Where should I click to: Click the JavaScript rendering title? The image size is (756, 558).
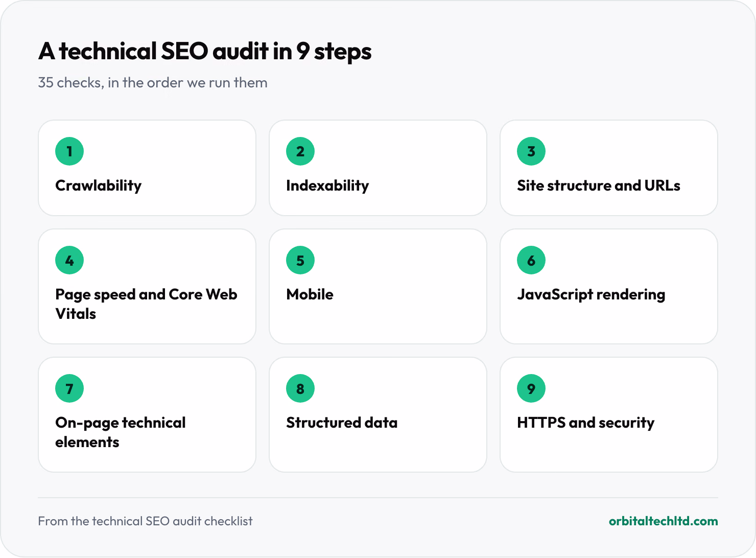tap(591, 294)
